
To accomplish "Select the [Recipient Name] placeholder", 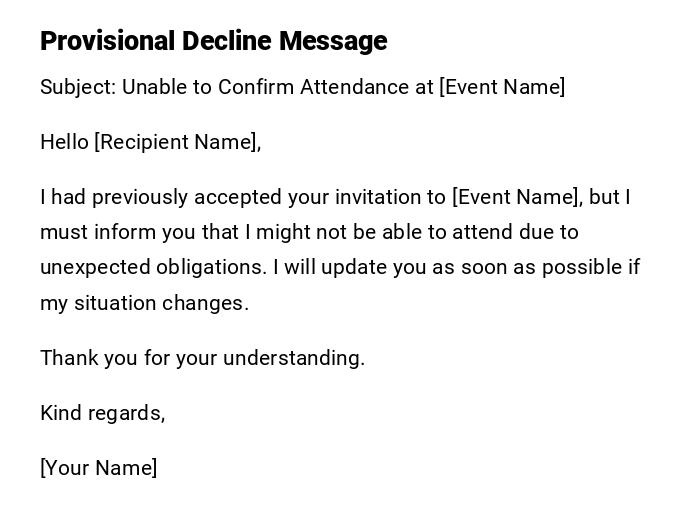I will pyautogui.click(x=177, y=142).
